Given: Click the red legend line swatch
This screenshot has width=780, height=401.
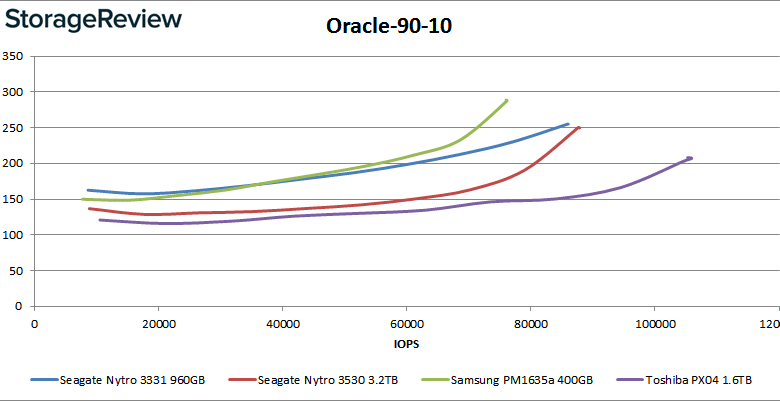Looking at the screenshot, I should 242,380.
